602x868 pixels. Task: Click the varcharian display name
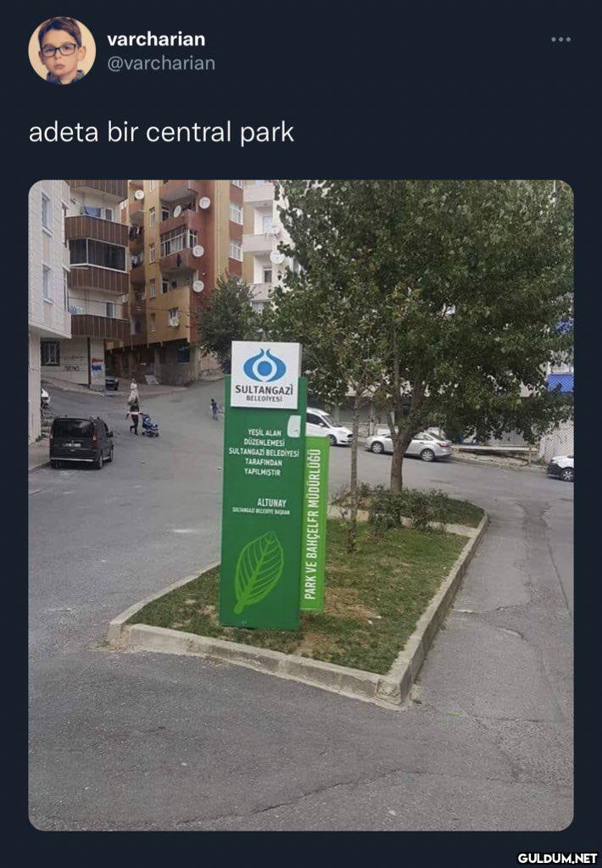click(x=156, y=39)
